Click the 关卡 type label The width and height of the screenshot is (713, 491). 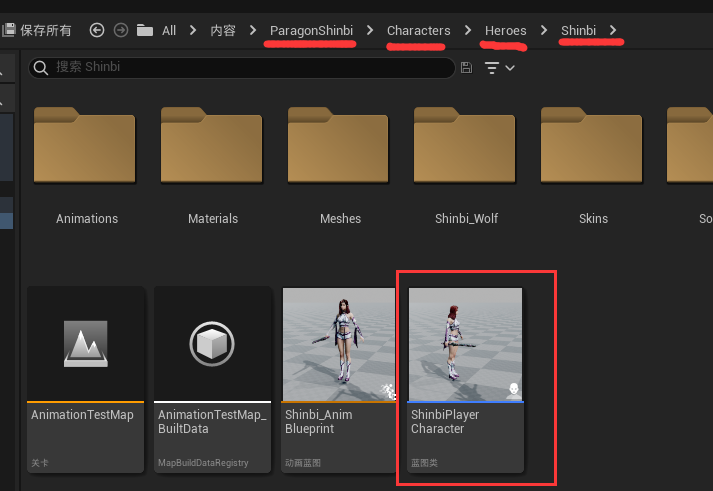[x=40, y=463]
